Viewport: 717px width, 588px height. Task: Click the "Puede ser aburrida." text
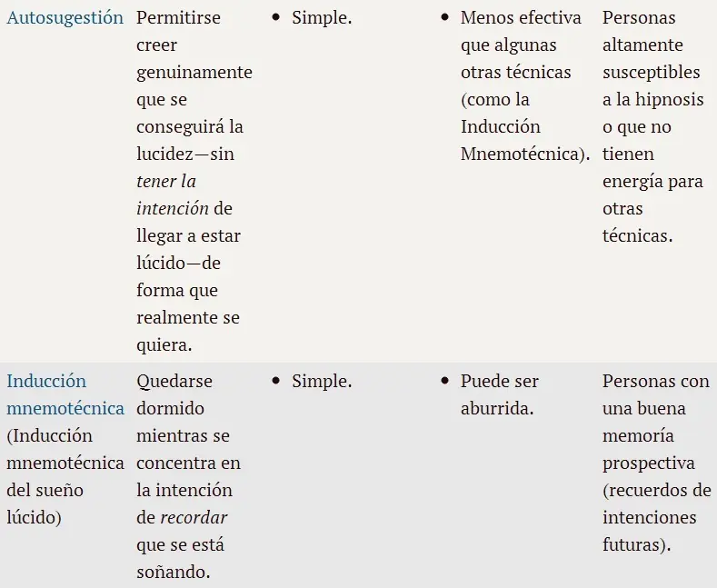tap(499, 394)
